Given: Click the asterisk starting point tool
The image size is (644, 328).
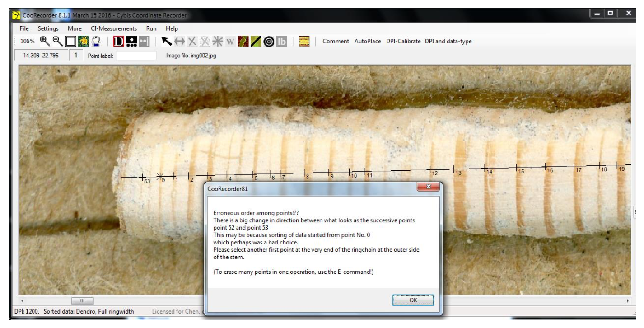Looking at the screenshot, I should pyautogui.click(x=217, y=42).
